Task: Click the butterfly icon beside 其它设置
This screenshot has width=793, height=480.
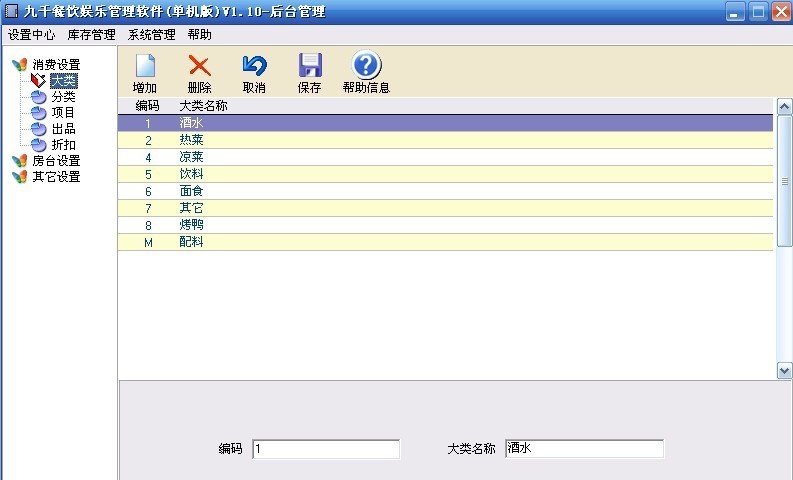Action: 20,177
